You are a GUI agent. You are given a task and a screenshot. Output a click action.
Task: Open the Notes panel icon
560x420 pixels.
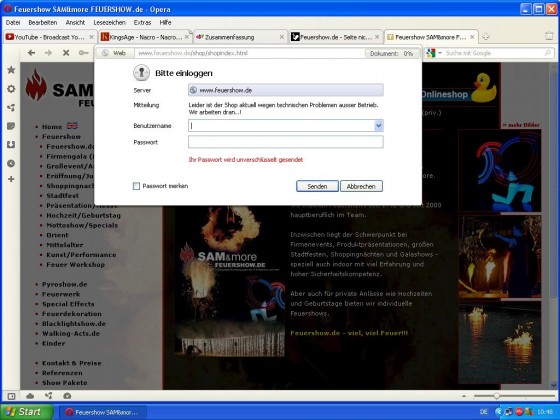(x=11, y=126)
